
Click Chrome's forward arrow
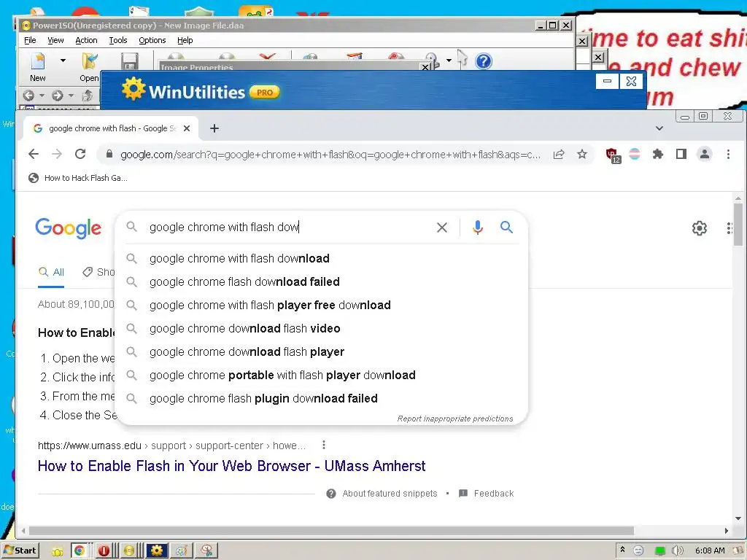[x=57, y=154]
